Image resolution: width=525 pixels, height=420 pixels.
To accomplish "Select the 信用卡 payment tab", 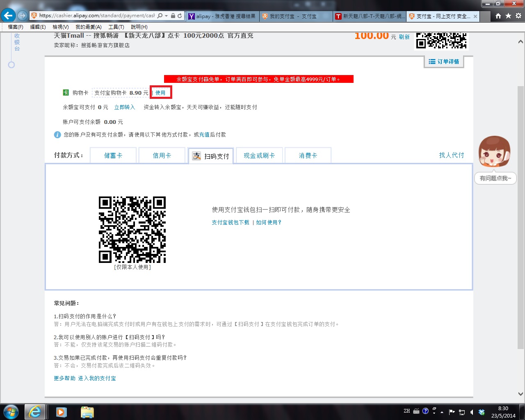I will (x=162, y=155).
